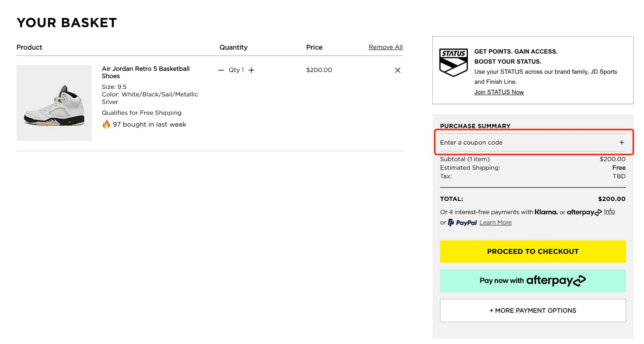
Task: Click the Qty 1 label
Action: (236, 70)
